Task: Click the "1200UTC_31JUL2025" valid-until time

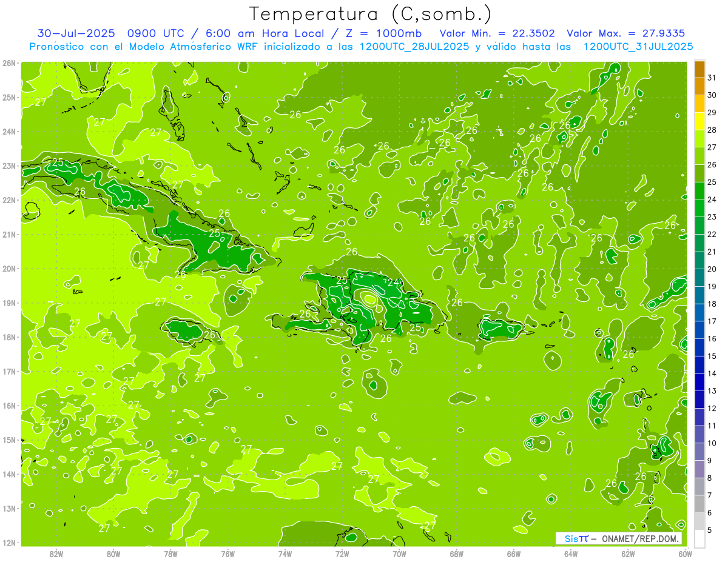Action: click(638, 47)
